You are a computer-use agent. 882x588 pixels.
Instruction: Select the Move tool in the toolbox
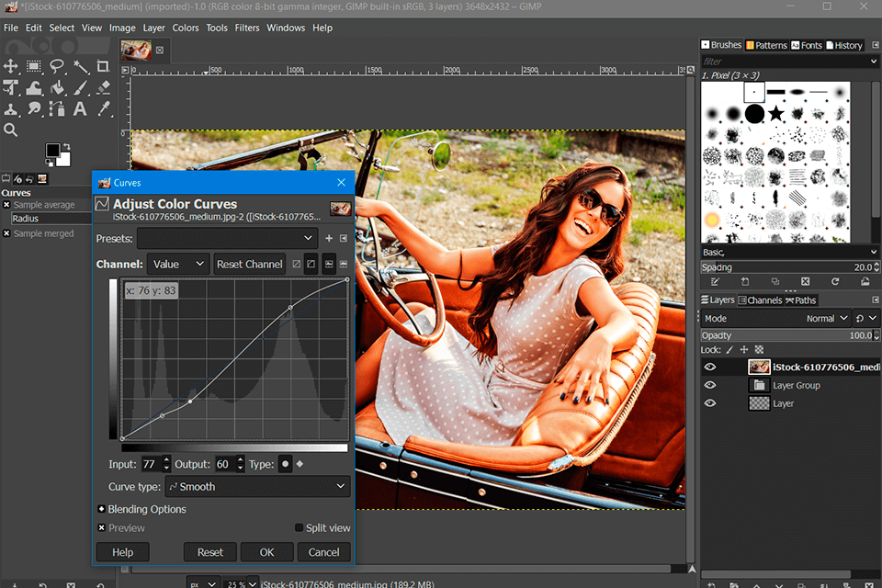point(11,66)
